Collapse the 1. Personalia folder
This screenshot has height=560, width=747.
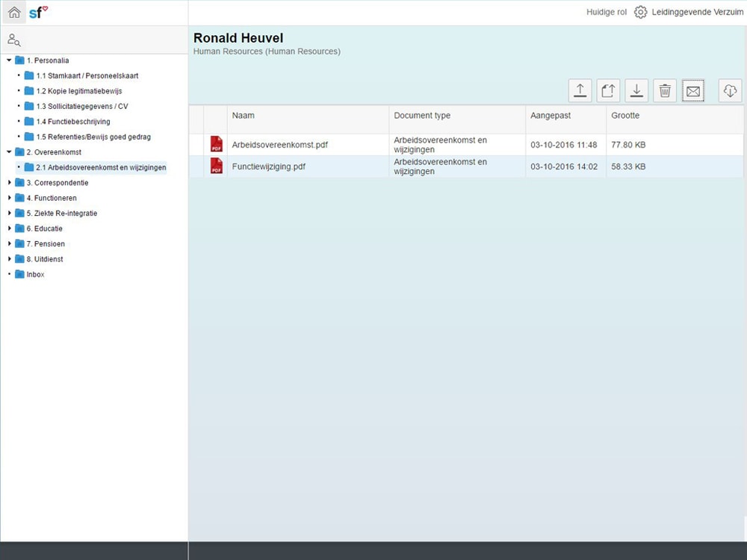pyautogui.click(x=9, y=60)
